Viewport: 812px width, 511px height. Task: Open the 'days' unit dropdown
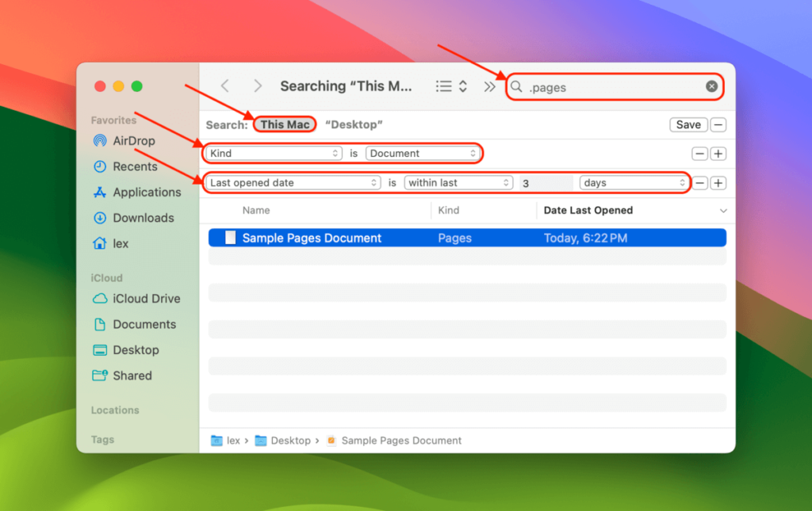click(x=633, y=182)
